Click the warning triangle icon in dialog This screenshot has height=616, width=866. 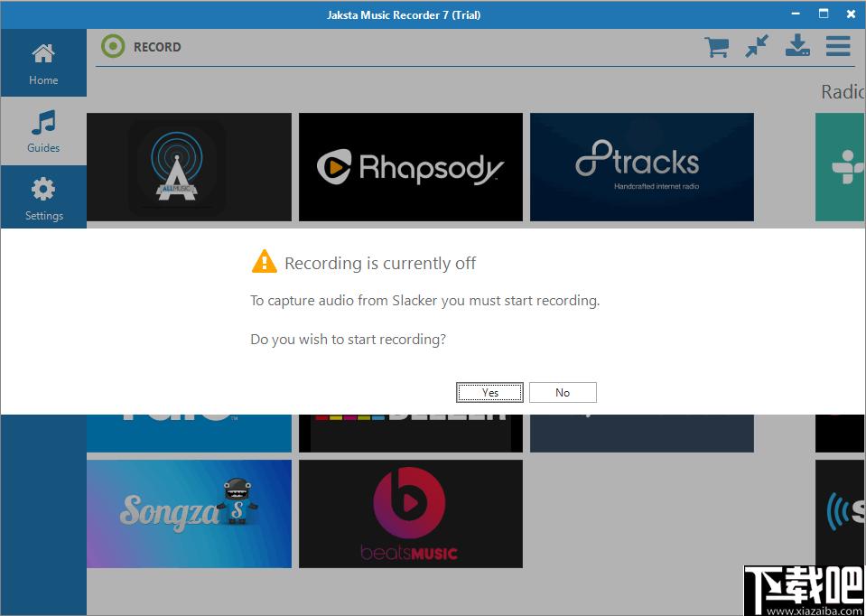(264, 262)
